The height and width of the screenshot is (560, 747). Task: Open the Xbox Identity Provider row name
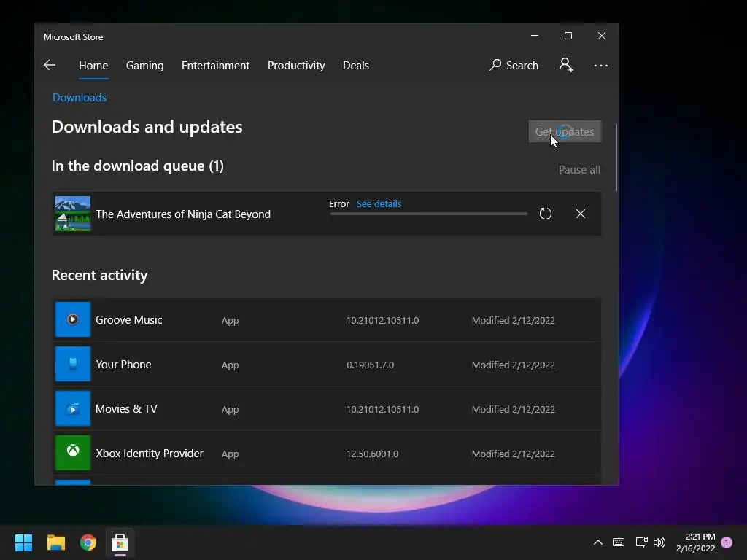pos(150,454)
